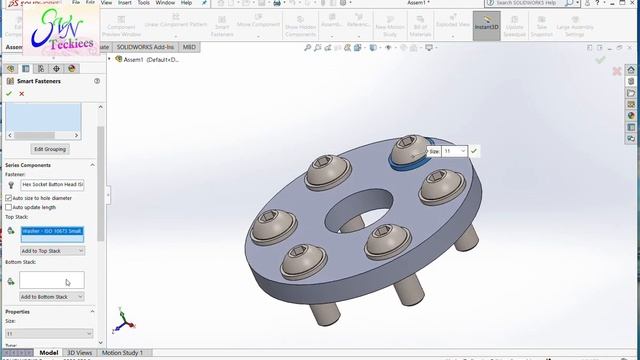Open Exploded View dropdown arrow

coord(453,36)
